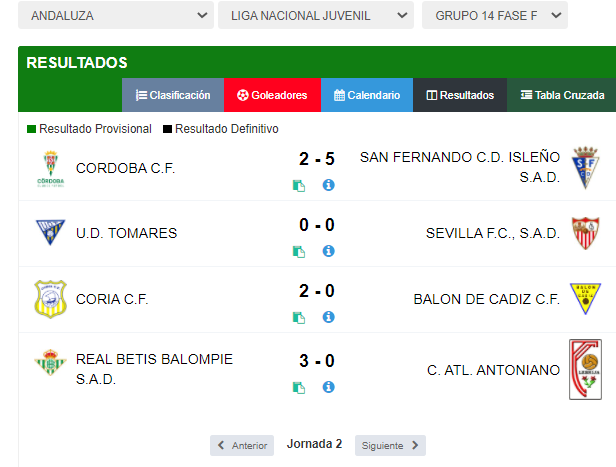Open match report icon for Real Betis game
This screenshot has height=467, width=616.
[x=299, y=388]
